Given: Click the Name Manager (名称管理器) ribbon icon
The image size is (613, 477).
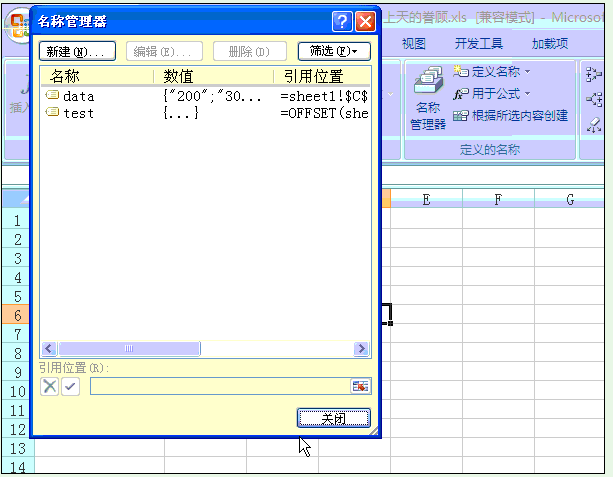Looking at the screenshot, I should click(x=428, y=98).
